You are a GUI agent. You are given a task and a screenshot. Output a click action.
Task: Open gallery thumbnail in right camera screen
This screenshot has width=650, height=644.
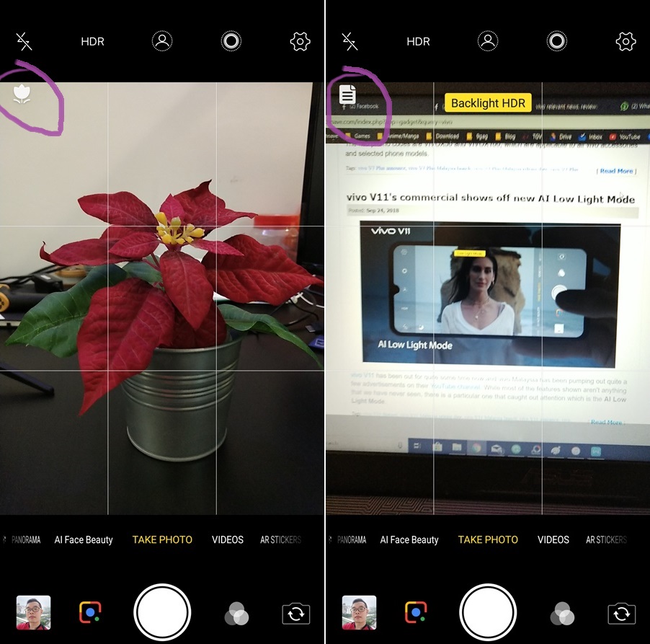tap(360, 612)
